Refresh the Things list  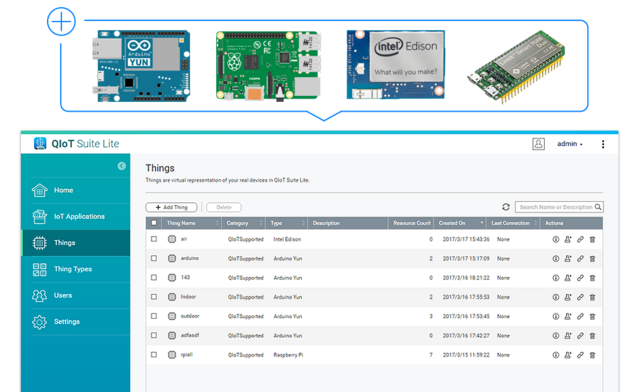(x=506, y=207)
